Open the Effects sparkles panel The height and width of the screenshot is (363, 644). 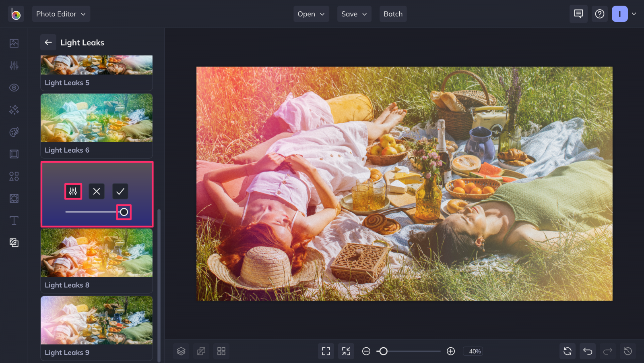(14, 110)
